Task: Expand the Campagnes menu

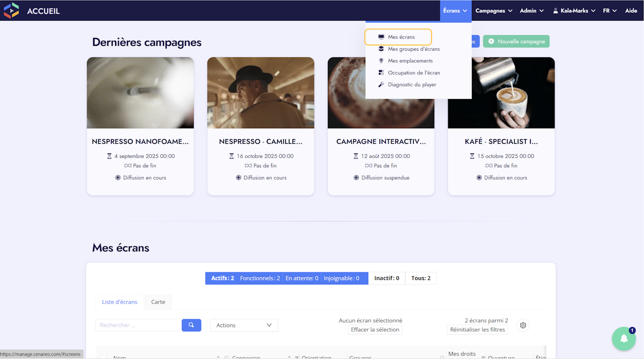Action: tap(494, 11)
